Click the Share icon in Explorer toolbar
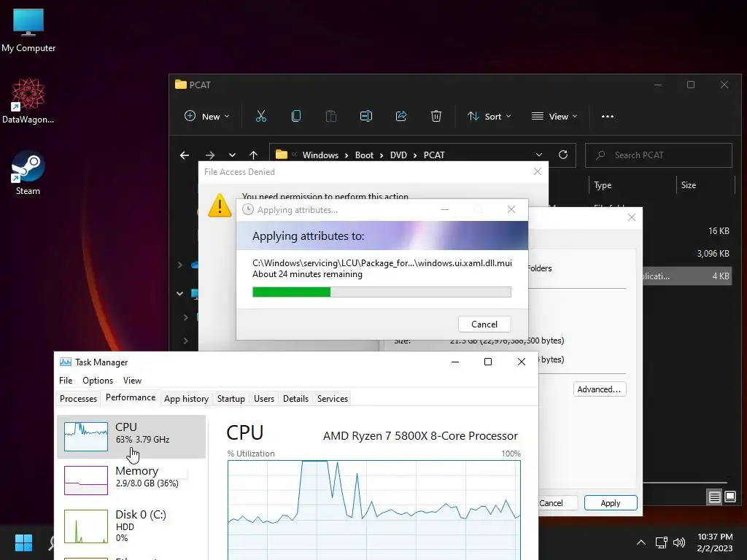Image resolution: width=747 pixels, height=560 pixels. point(401,116)
